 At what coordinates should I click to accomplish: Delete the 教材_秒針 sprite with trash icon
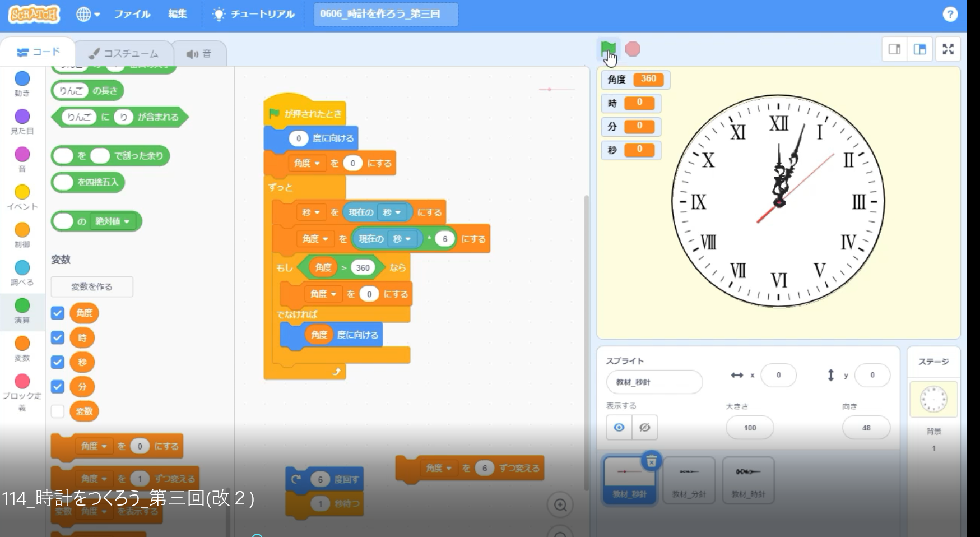pyautogui.click(x=651, y=461)
